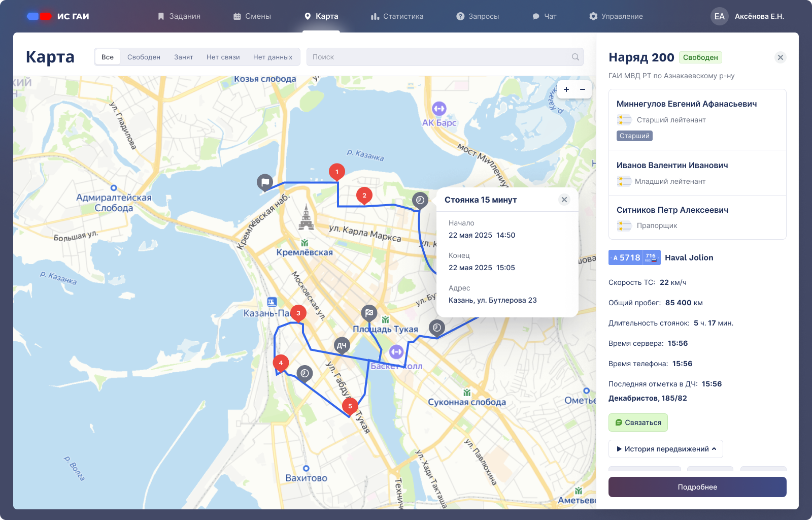Zoom in the map with plus button
Image resolution: width=812 pixels, height=520 pixels.
566,89
